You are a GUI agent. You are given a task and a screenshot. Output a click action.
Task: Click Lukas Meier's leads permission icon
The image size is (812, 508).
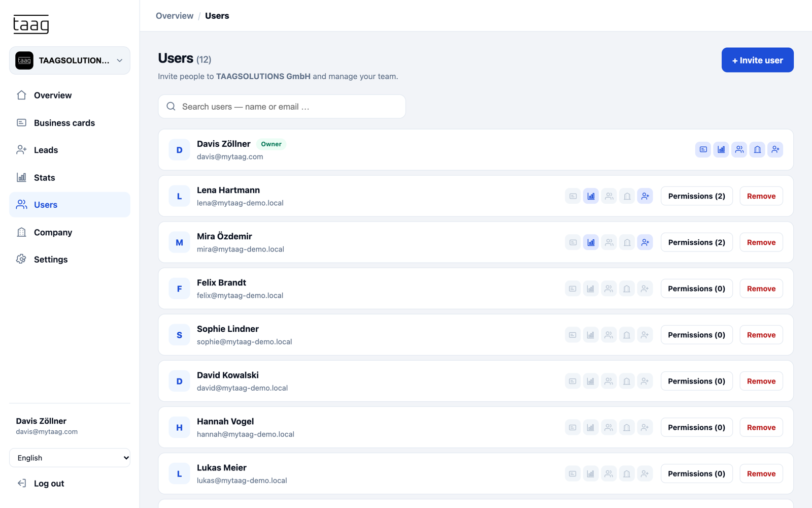(x=645, y=473)
